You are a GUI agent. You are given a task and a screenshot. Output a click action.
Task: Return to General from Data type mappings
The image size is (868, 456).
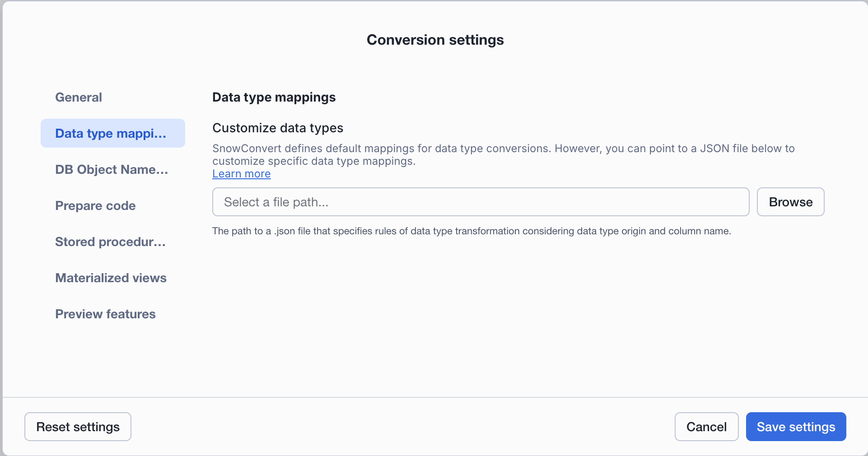[x=78, y=97]
